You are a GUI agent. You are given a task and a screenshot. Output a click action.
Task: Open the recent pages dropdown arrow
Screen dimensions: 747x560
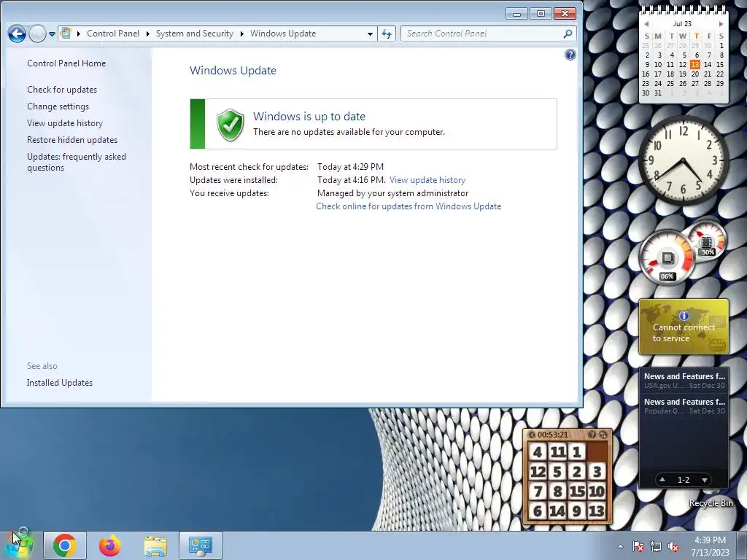(52, 34)
